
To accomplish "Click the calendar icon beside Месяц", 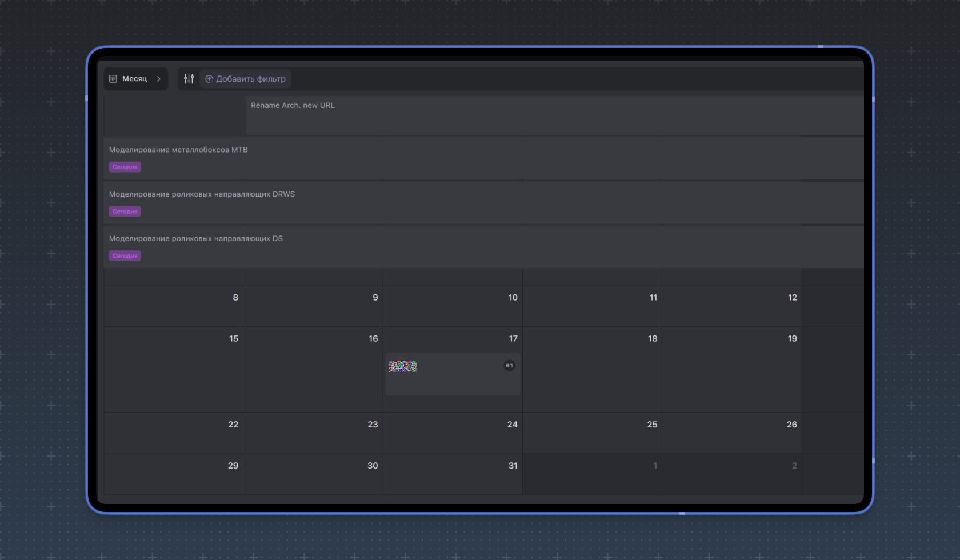I will (x=113, y=79).
